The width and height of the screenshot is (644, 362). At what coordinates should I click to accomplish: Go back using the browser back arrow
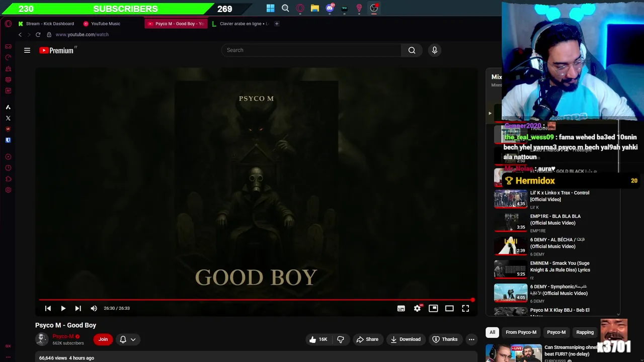(x=20, y=35)
